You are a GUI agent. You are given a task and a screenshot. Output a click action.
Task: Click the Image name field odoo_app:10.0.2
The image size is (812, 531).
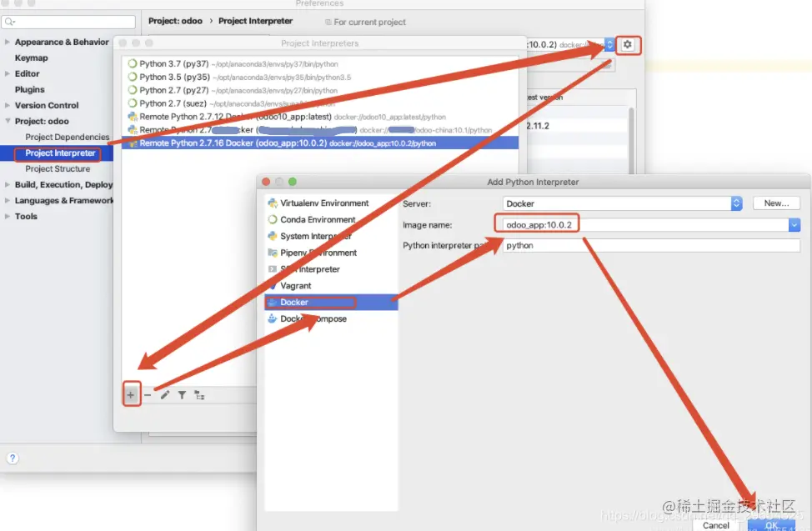coord(646,225)
